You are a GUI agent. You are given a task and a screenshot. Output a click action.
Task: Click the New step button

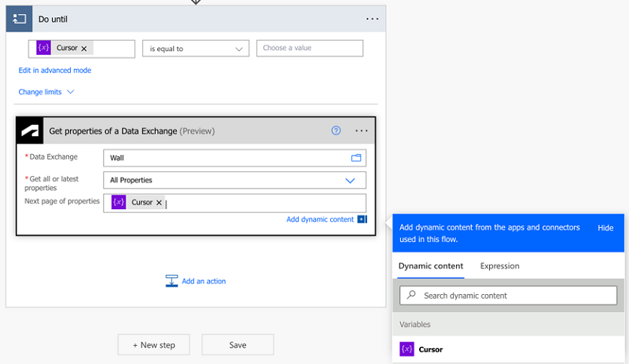point(153,344)
